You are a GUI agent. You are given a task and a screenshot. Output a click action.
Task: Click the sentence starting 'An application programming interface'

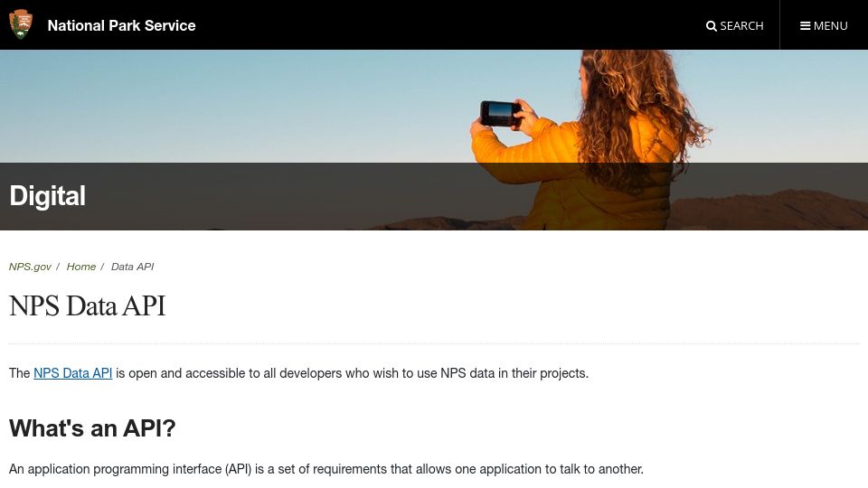click(326, 469)
